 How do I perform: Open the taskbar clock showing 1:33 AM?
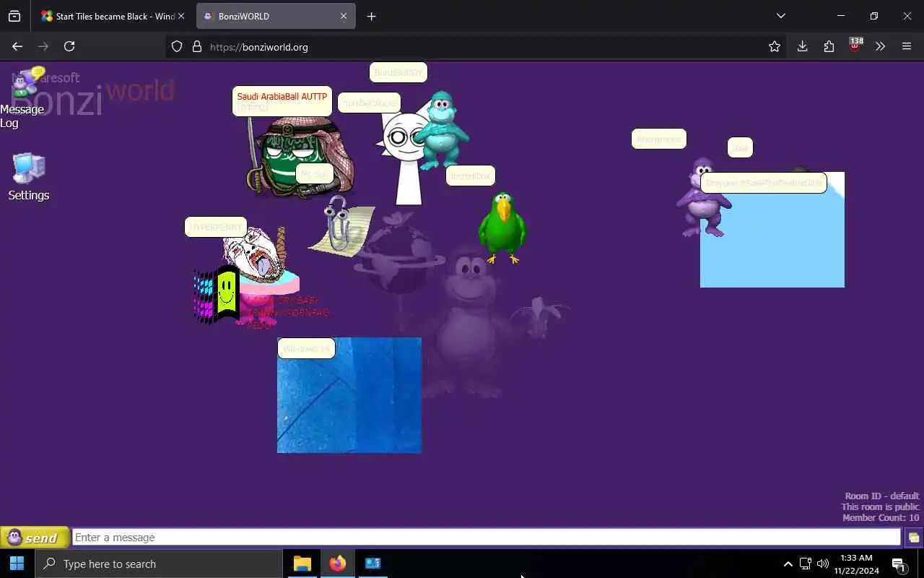tap(856, 564)
